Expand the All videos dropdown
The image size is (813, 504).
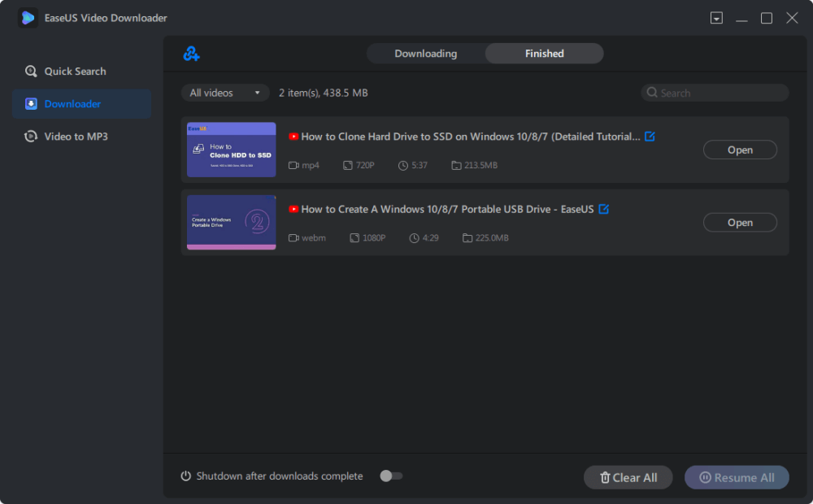pos(225,93)
